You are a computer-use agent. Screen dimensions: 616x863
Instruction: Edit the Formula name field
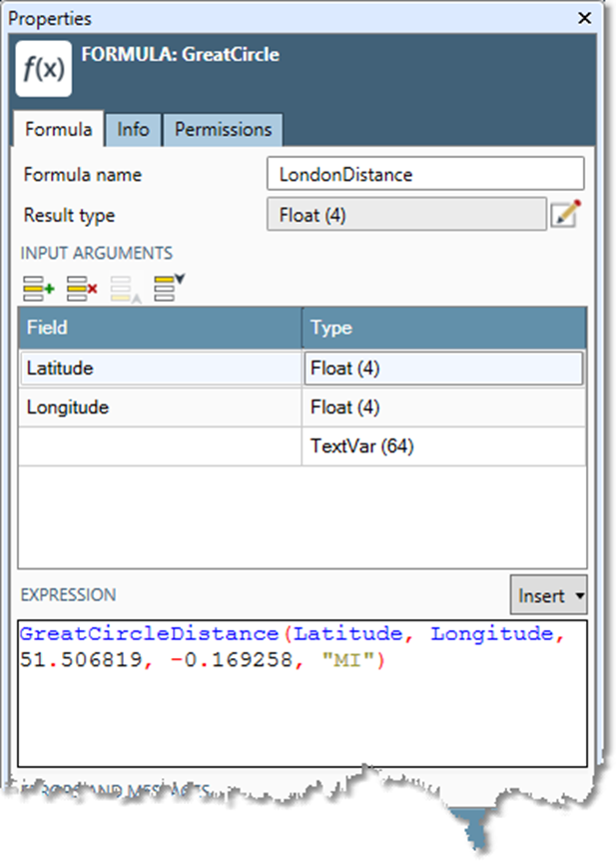(x=424, y=173)
